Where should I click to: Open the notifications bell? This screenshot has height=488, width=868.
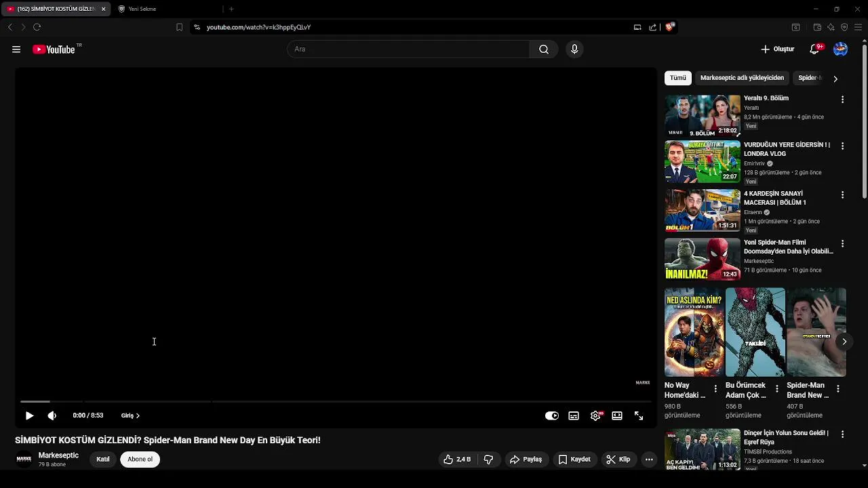point(815,49)
